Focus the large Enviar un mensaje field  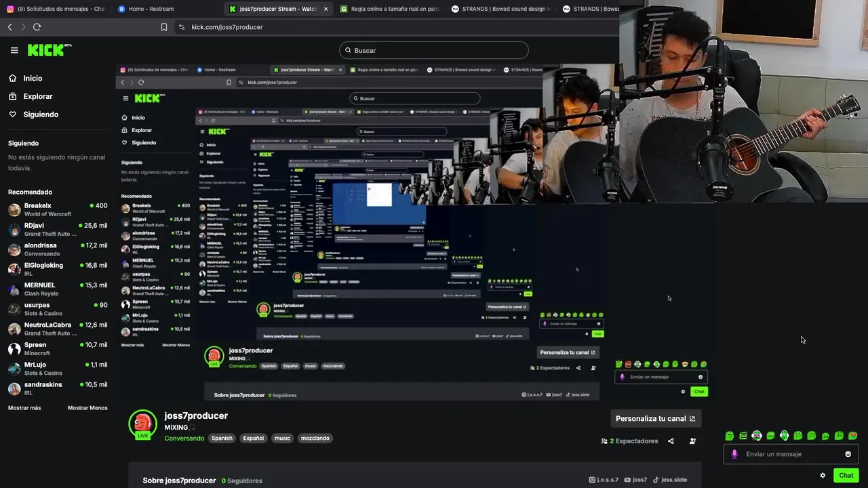pos(791,454)
